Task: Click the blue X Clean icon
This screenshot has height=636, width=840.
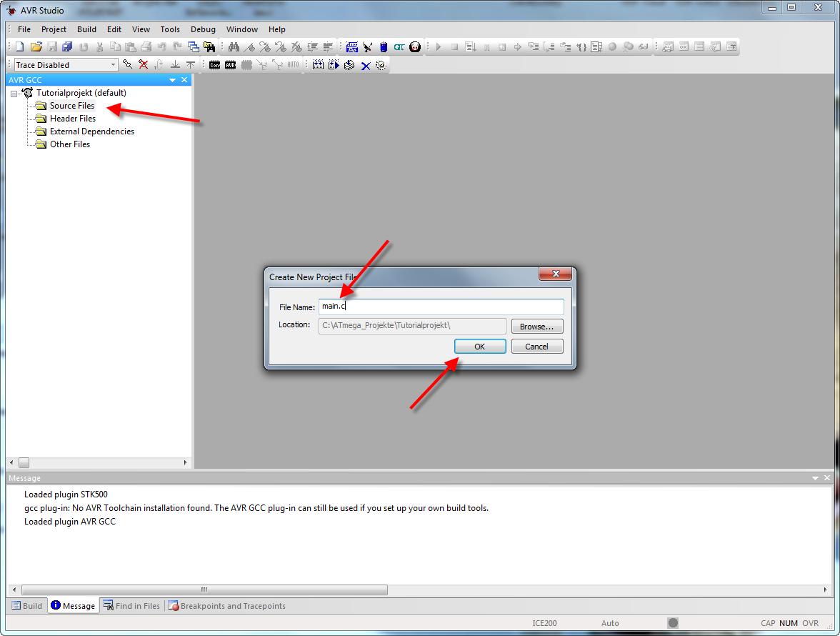Action: click(x=366, y=65)
